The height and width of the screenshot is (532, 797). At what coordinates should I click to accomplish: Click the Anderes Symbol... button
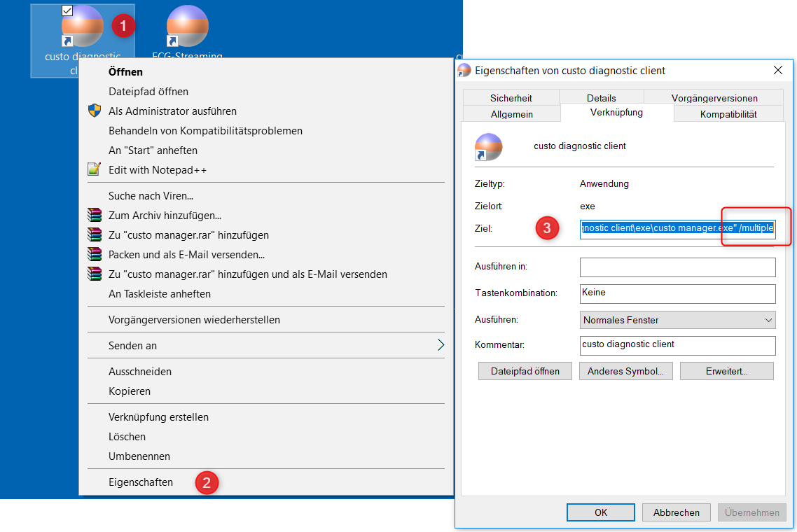625,371
